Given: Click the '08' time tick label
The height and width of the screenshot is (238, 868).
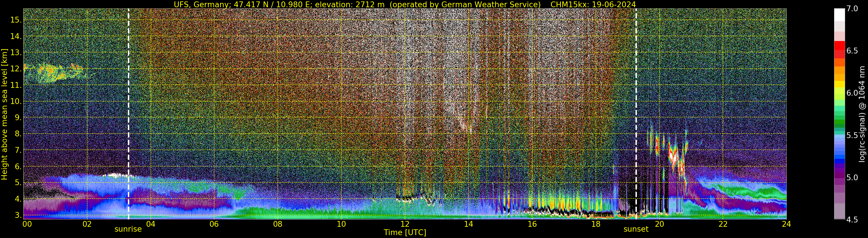Looking at the screenshot, I should click(x=278, y=224).
